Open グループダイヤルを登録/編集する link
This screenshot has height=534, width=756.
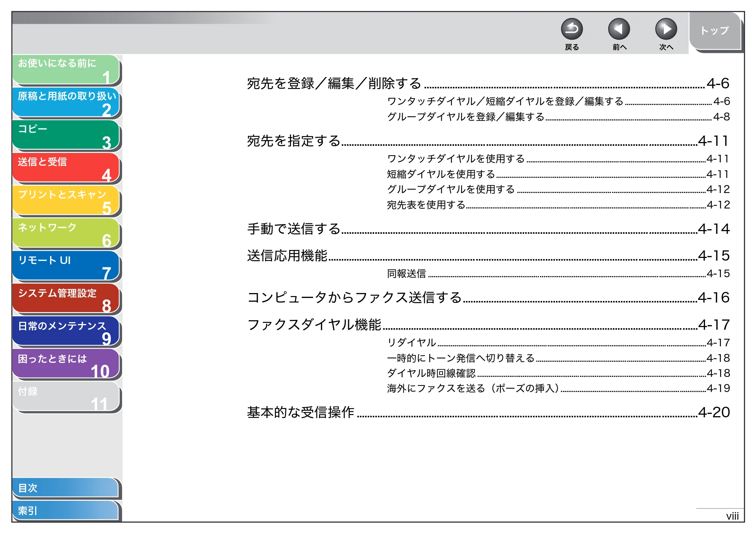point(558,117)
